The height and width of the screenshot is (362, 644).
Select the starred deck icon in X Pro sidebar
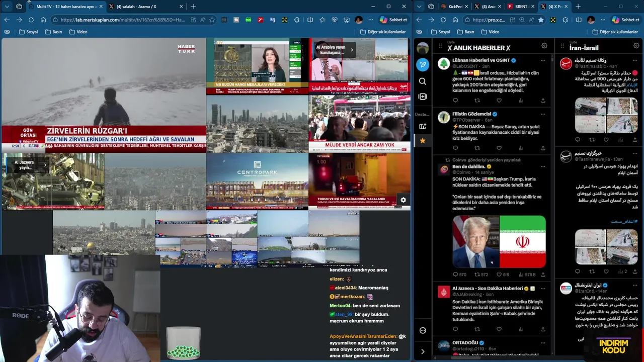pos(423,141)
